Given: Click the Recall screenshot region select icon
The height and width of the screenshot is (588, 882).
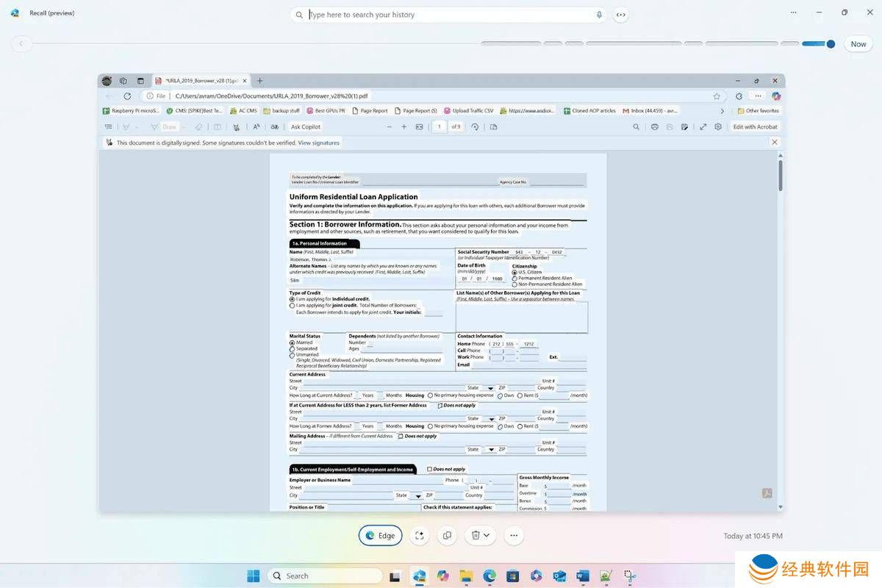Looking at the screenshot, I should coord(420,536).
